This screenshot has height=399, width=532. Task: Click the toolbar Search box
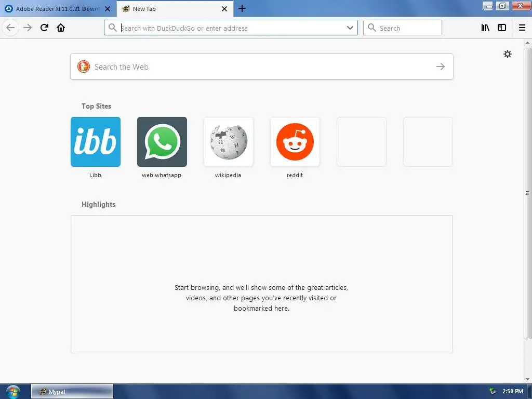(403, 28)
